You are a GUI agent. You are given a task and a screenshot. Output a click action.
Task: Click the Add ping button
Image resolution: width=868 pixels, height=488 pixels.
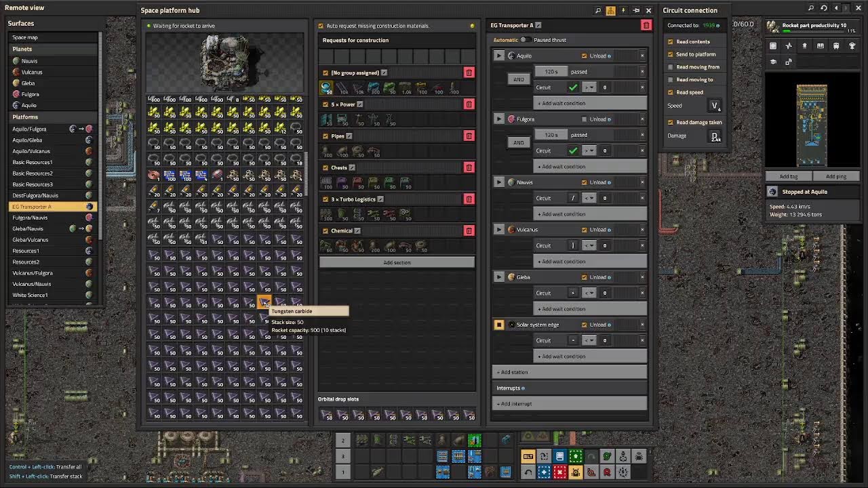(835, 176)
